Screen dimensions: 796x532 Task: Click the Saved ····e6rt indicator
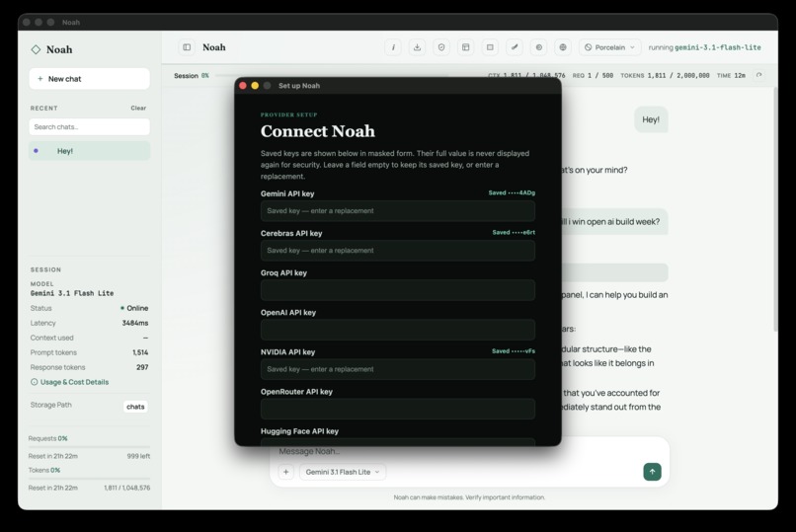[514, 232]
